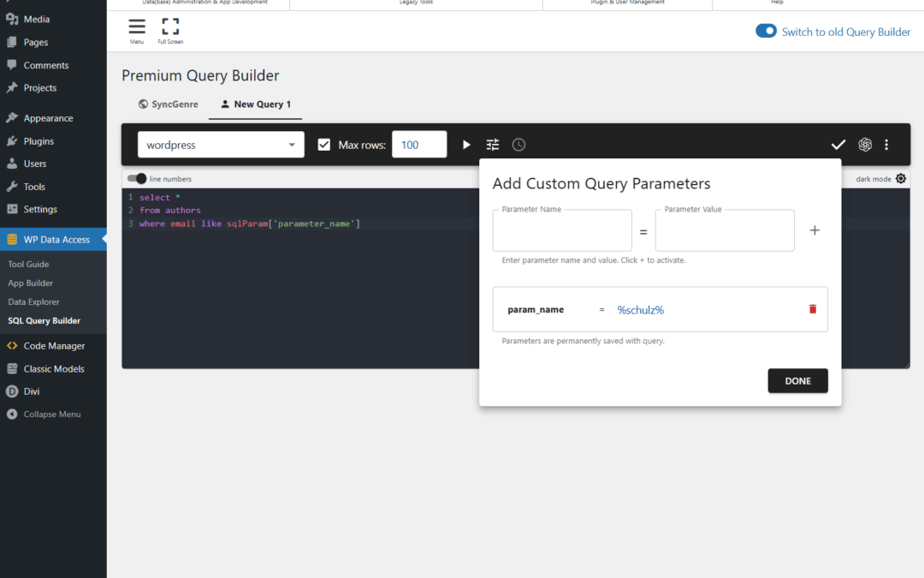Click the %schulz% parameter value
924x578 pixels.
pyautogui.click(x=641, y=310)
